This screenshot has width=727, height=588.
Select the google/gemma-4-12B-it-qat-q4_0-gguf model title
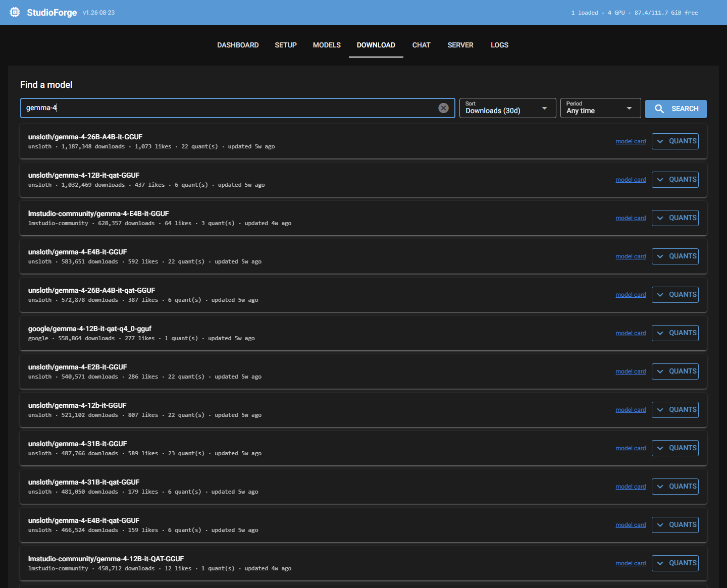(x=90, y=329)
